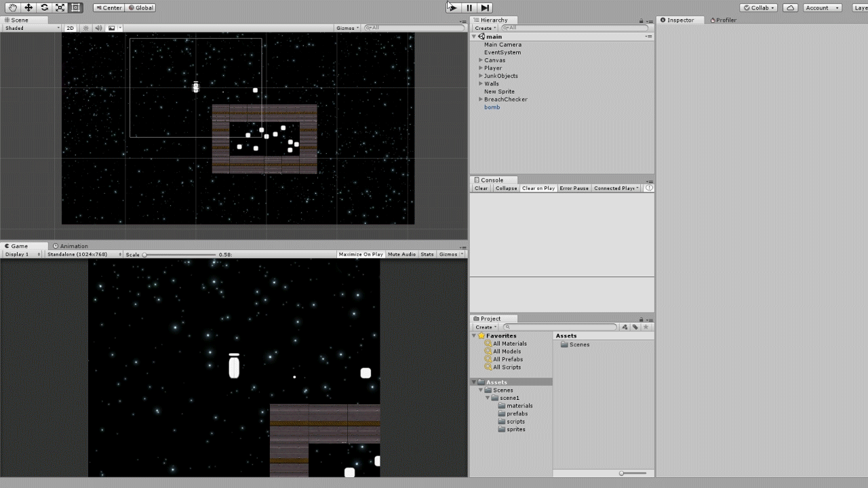The width and height of the screenshot is (868, 488).
Task: Switch to the Project tab
Action: click(490, 319)
